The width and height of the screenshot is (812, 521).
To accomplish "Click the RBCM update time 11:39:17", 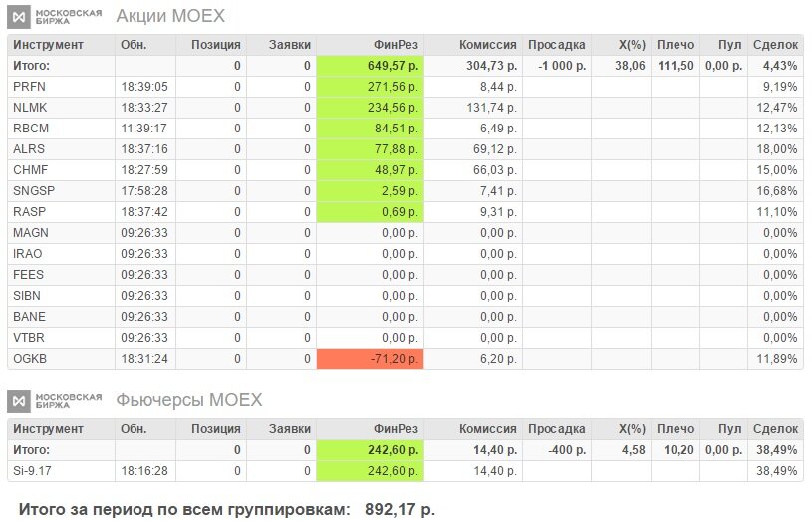I will [144, 129].
